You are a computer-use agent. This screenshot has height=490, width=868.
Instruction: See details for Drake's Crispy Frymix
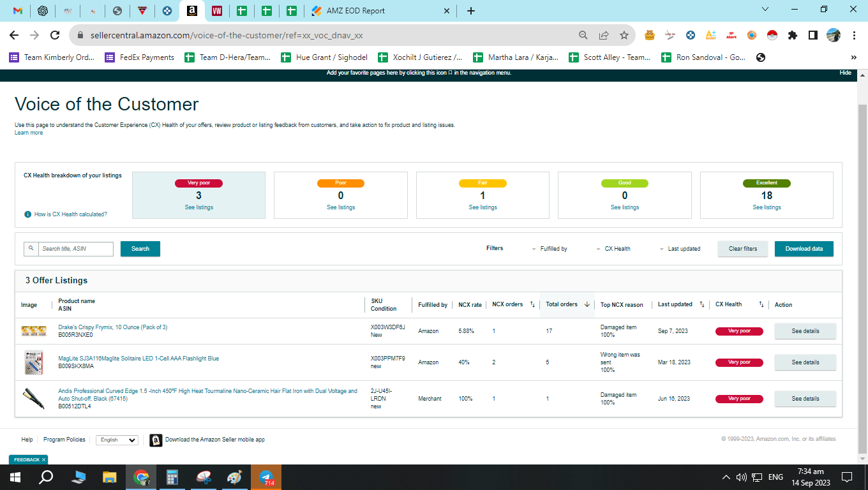(805, 331)
